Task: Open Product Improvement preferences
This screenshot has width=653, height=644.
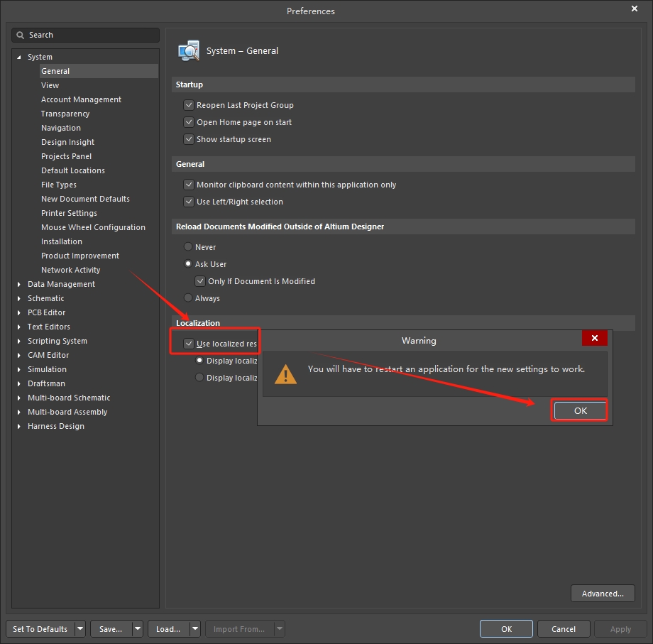Action: point(80,256)
